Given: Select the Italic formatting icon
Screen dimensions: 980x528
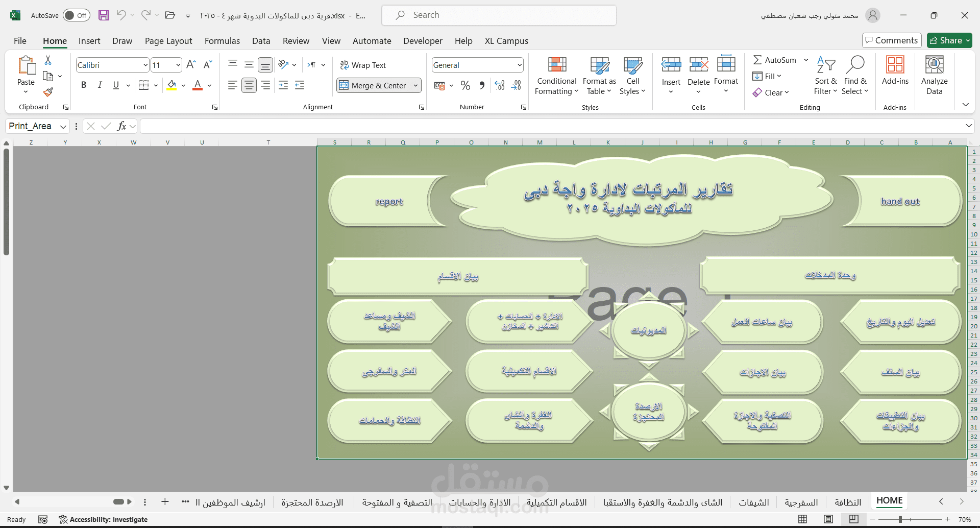Looking at the screenshot, I should click(100, 85).
